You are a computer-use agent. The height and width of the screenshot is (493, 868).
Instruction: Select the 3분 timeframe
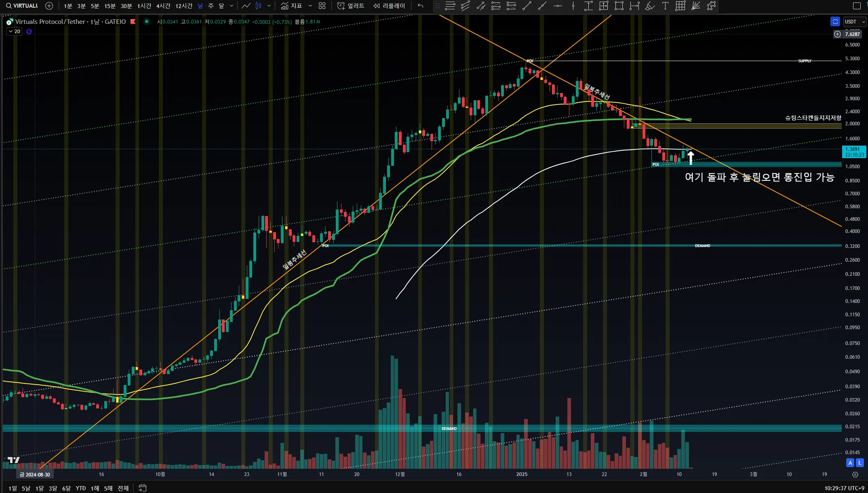coord(81,6)
